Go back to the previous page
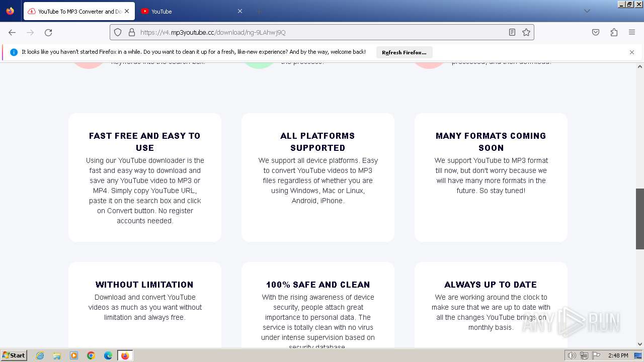Screen dimensions: 644x362 (12, 32)
